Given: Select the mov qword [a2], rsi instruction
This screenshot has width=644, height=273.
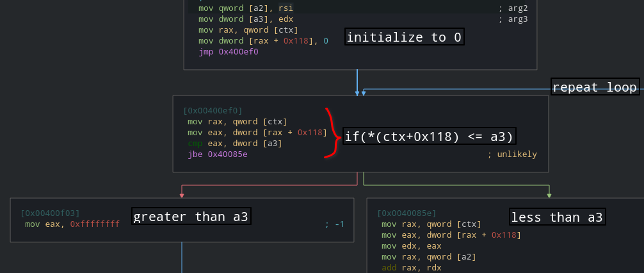Looking at the screenshot, I should pos(246,8).
